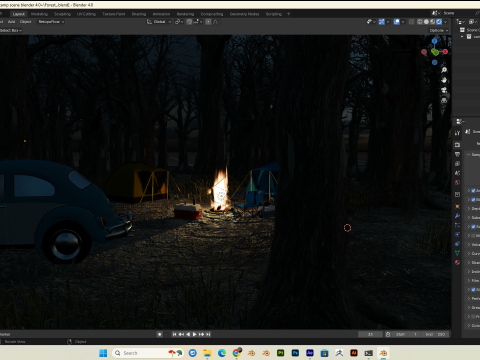Switch to the Modeling workspace tab
480x360 pixels.
[39, 14]
